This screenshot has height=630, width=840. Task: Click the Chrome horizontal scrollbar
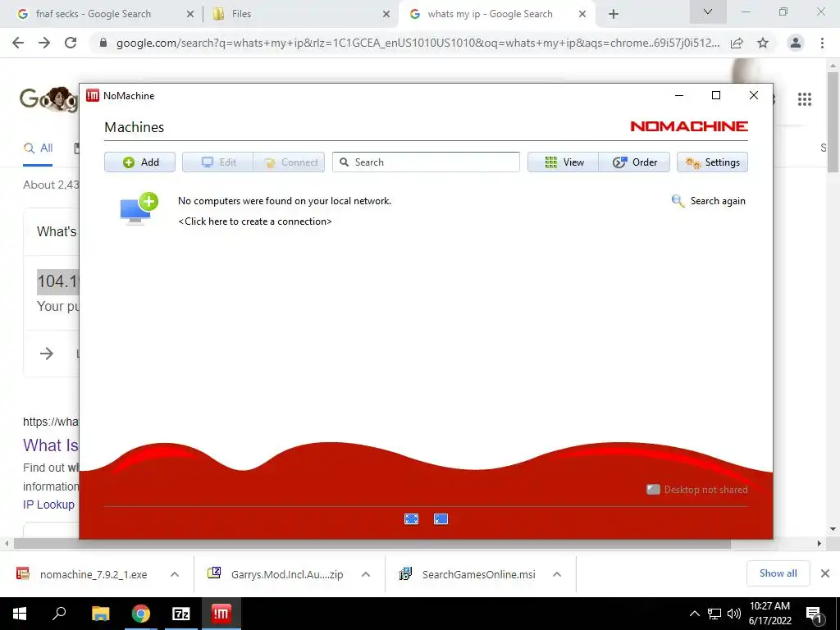[372, 544]
